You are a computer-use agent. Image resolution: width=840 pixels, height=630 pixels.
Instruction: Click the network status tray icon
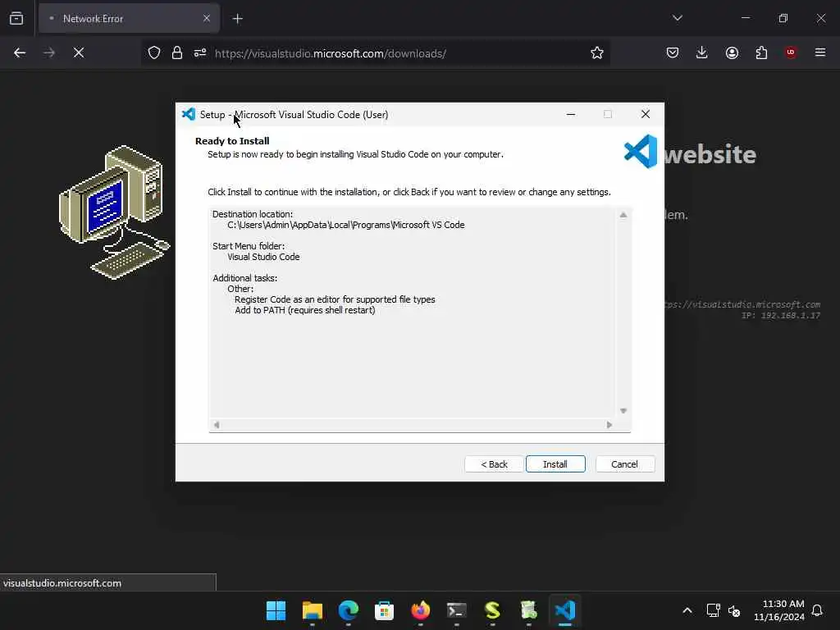(x=713, y=610)
